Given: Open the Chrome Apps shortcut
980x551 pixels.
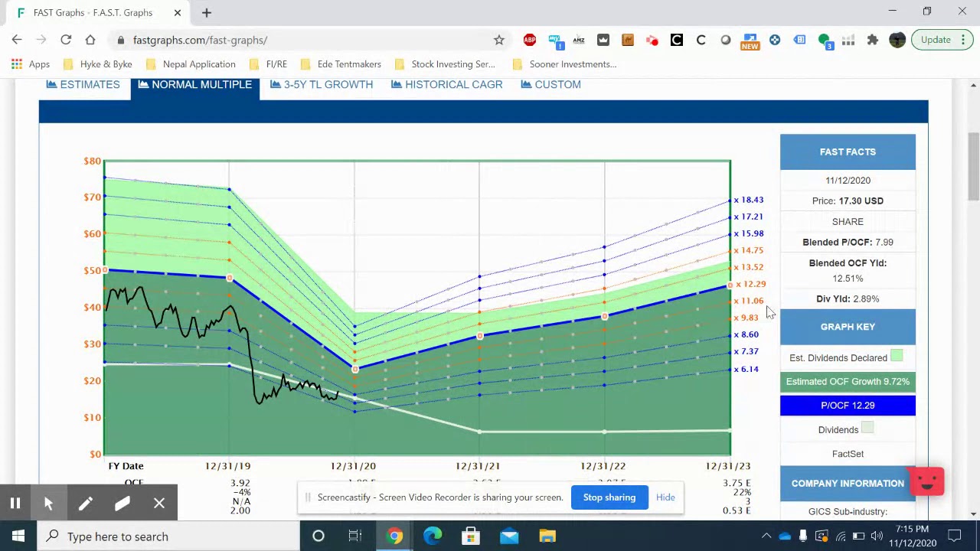Looking at the screenshot, I should 31,64.
